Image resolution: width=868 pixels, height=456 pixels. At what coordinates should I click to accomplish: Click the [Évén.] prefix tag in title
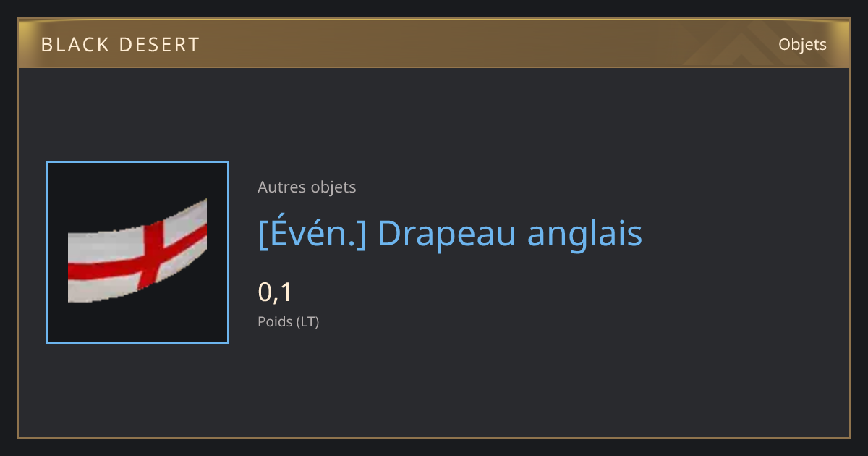point(312,233)
